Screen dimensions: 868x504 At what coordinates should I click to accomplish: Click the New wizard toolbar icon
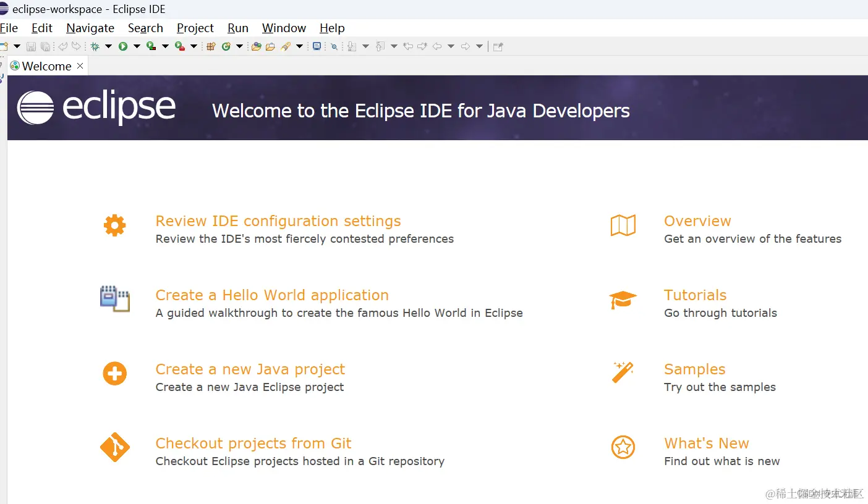4,46
